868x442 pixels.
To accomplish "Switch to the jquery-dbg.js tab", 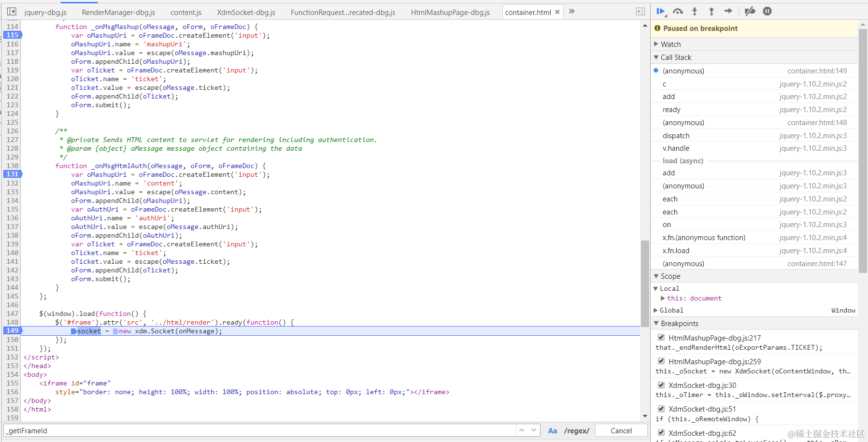I will [45, 12].
